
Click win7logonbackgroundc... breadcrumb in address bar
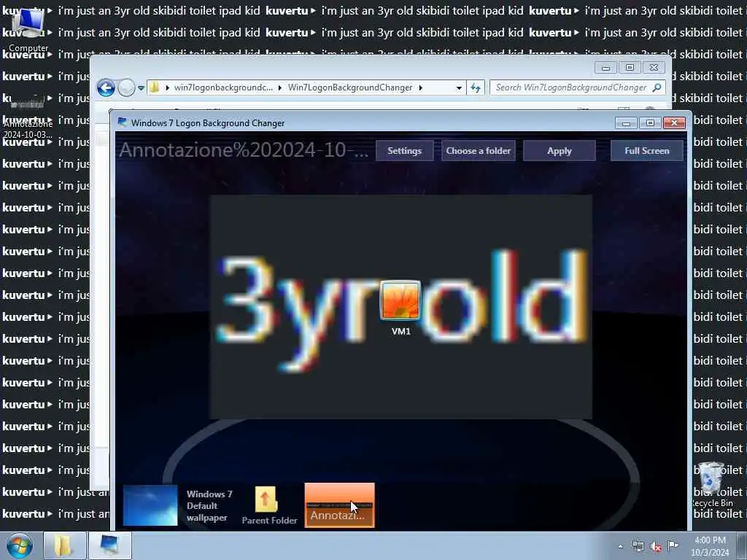(x=223, y=87)
